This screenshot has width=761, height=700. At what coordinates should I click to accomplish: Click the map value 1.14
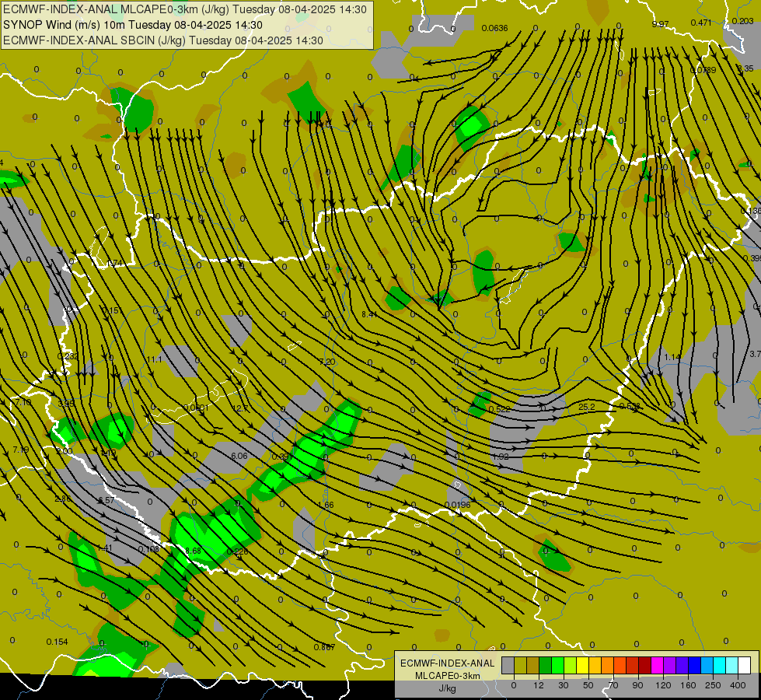672,357
